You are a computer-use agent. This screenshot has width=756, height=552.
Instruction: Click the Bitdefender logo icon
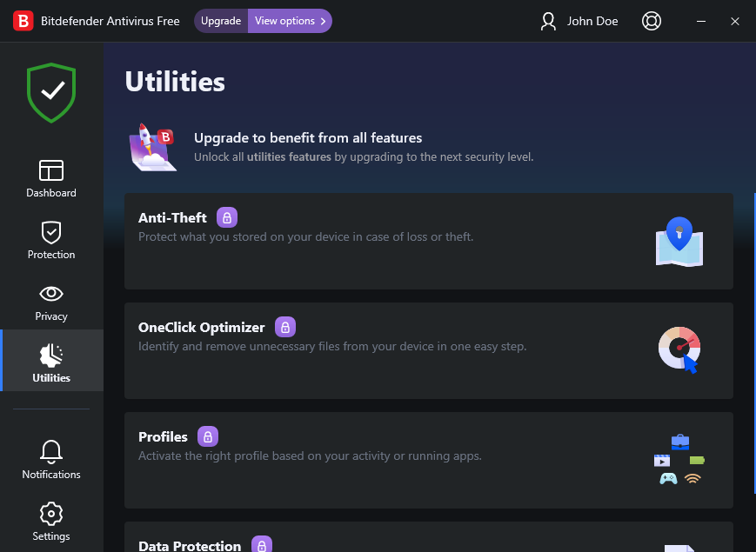click(23, 21)
